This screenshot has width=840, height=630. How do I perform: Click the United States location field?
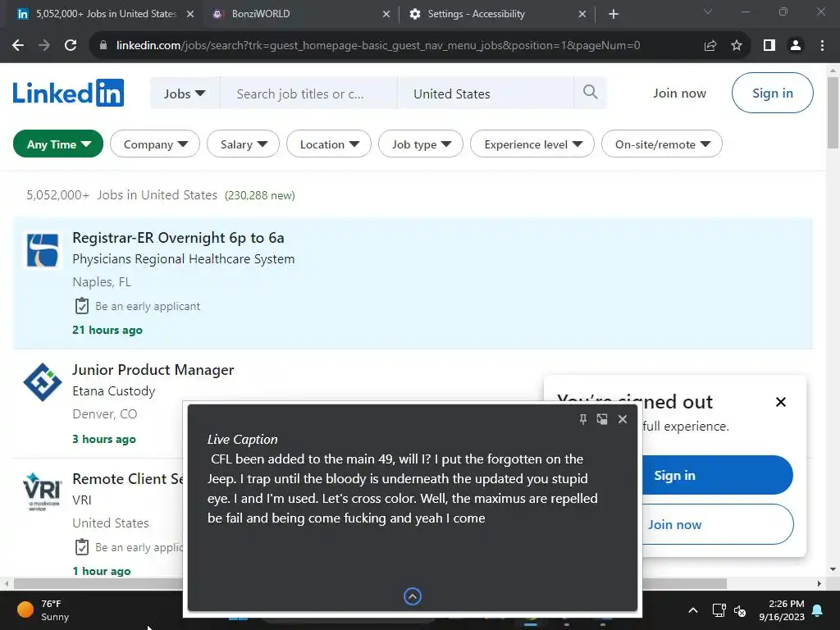click(486, 94)
